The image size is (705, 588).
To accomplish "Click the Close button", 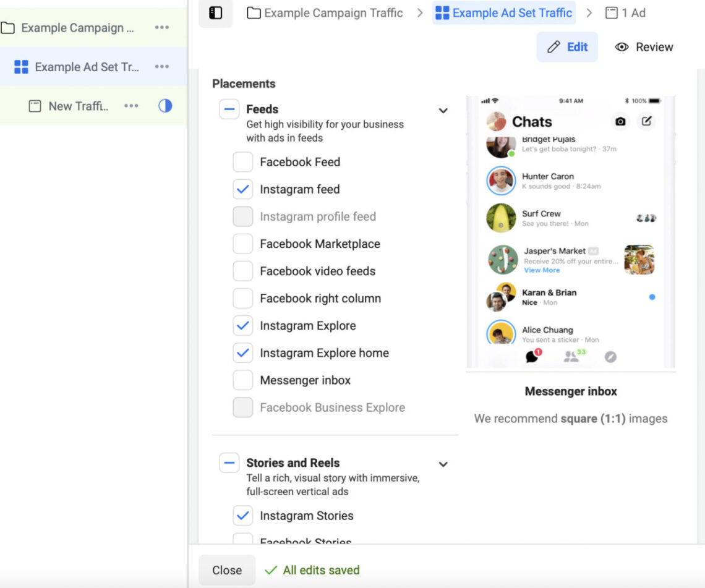I will coord(227,570).
